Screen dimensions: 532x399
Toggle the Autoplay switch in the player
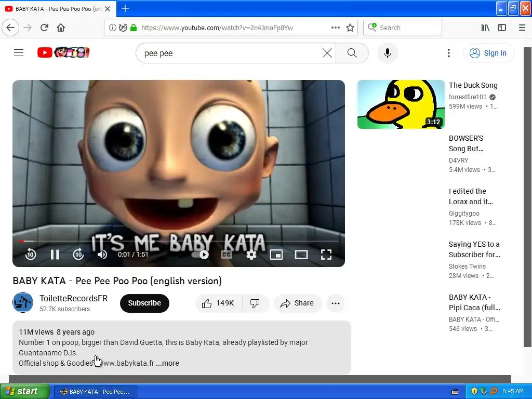[200, 255]
